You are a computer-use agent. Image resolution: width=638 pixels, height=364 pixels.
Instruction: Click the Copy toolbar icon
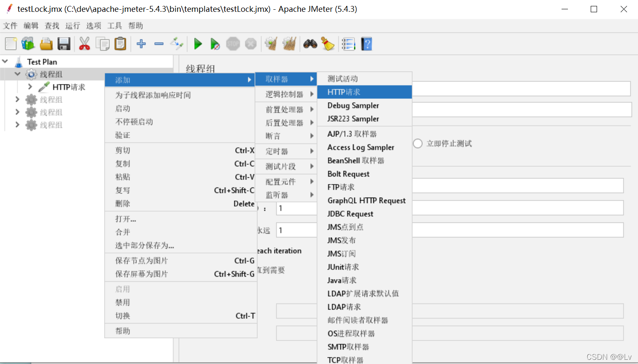coord(103,44)
